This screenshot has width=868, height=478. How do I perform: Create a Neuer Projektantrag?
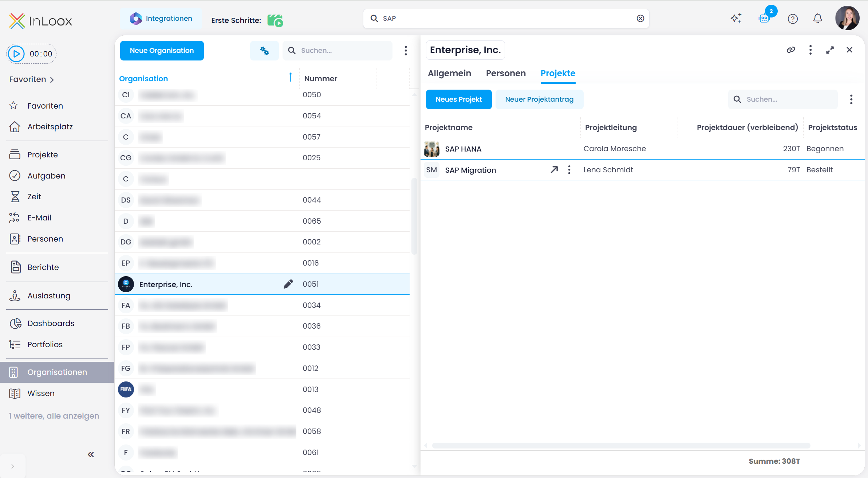coord(539,99)
